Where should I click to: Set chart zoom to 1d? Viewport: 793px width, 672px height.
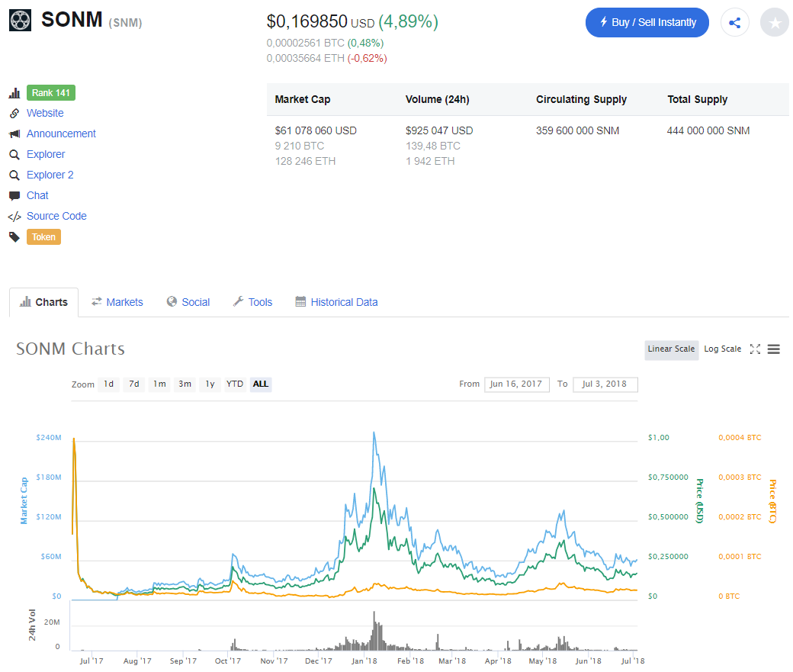[x=109, y=384]
